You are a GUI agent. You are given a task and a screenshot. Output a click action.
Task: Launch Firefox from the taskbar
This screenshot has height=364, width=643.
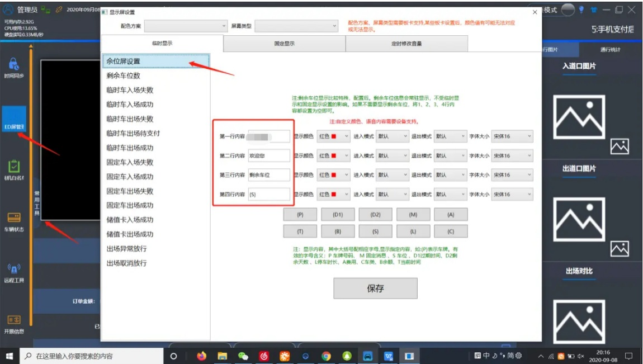coord(201,356)
